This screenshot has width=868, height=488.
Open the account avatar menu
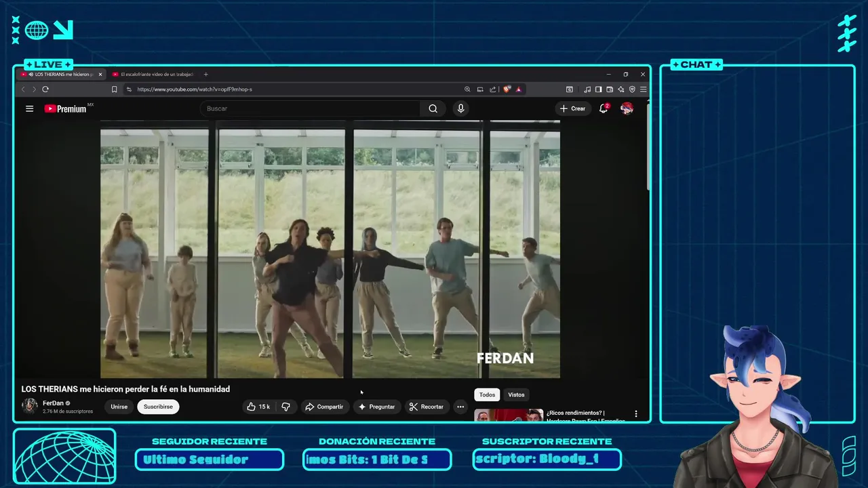(627, 108)
